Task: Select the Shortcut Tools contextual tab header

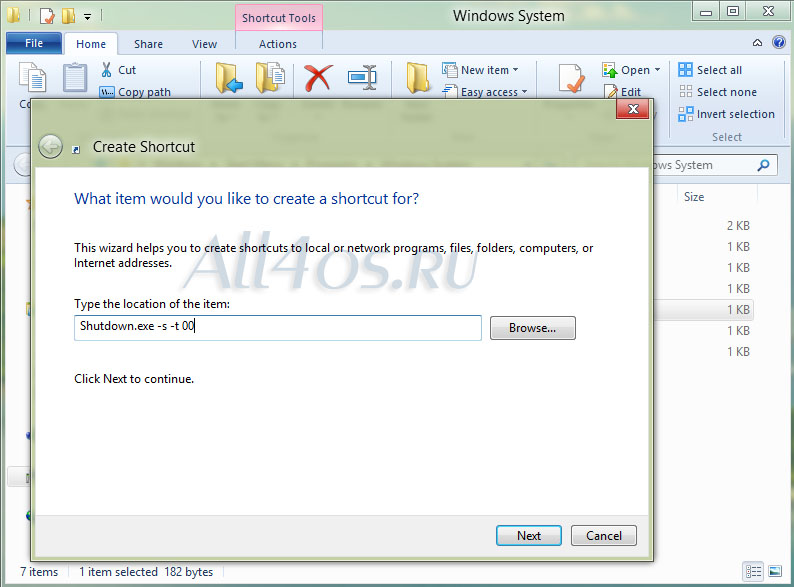Action: pos(279,18)
